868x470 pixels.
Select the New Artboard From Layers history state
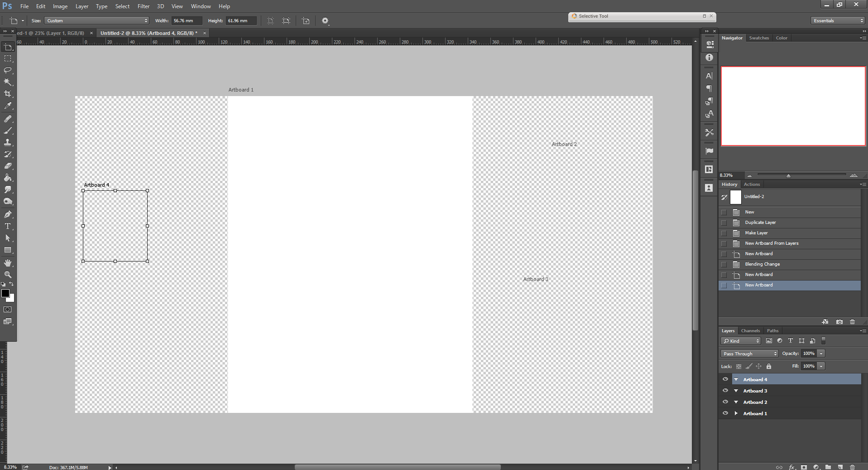tap(790, 243)
